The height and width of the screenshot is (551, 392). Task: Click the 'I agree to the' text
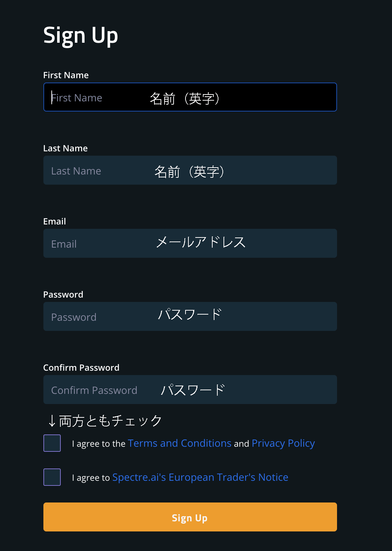pyautogui.click(x=99, y=443)
